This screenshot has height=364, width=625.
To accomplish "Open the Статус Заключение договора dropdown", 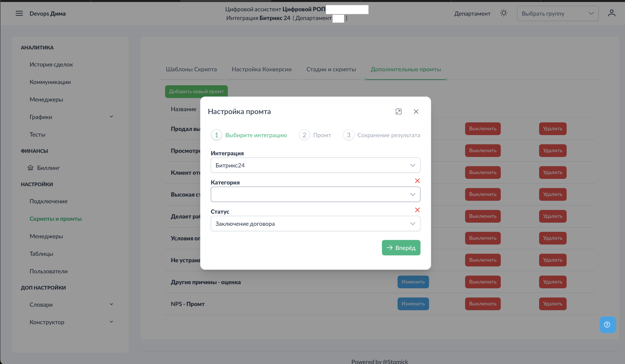I will point(315,224).
